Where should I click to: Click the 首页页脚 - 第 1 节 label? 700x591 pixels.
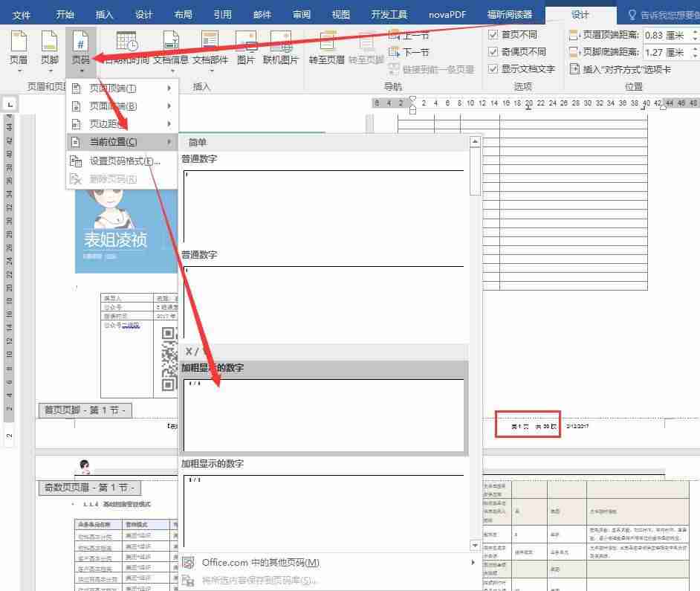85,410
